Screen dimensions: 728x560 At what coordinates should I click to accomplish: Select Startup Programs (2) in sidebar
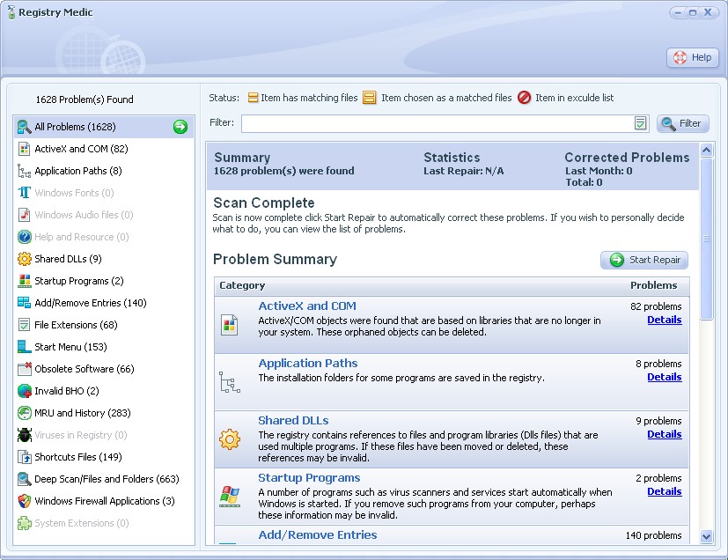pos(104,281)
